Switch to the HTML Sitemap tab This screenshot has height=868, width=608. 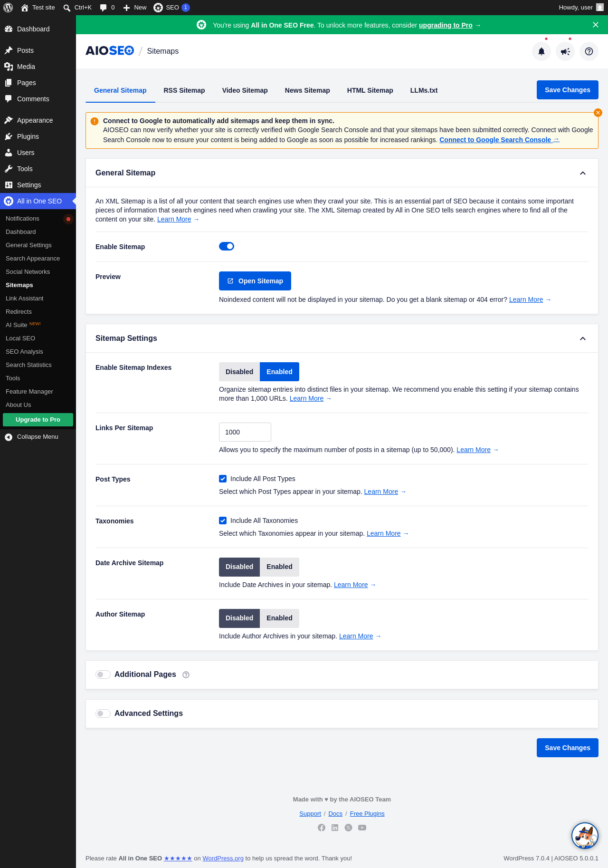pos(370,90)
